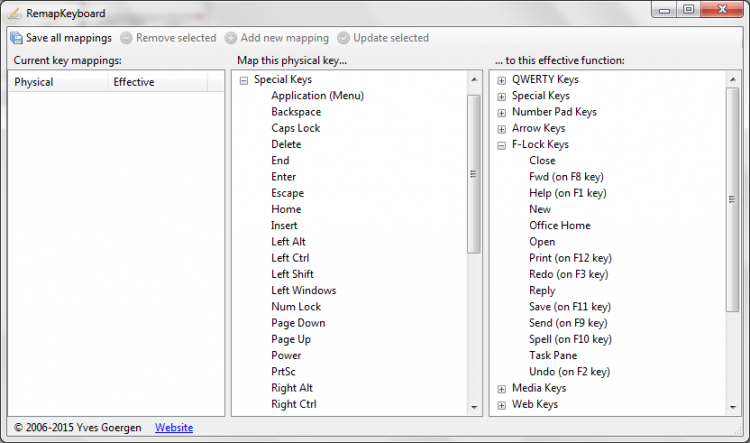Select Application (Menu) physical key
Screen dimensions: 750x443
pos(318,96)
